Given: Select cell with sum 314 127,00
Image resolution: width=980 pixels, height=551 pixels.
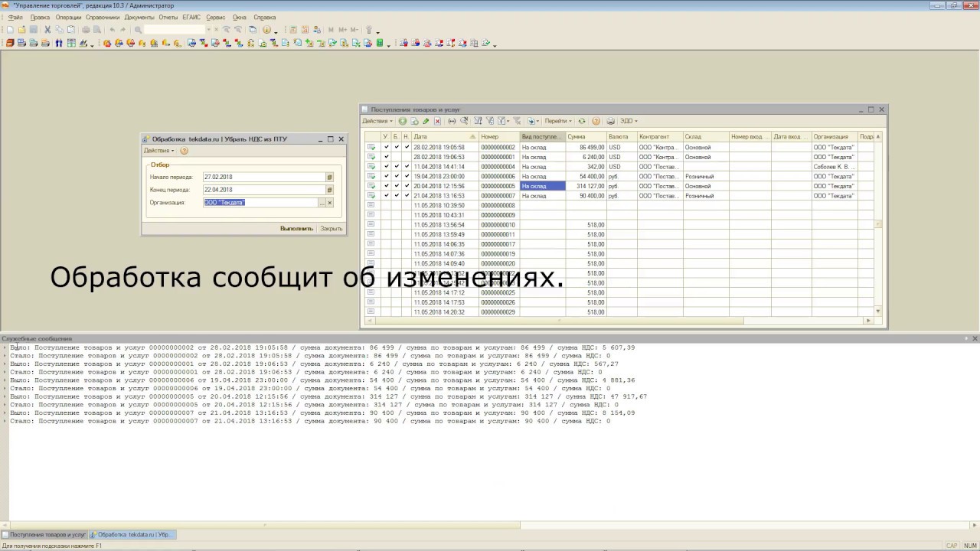Looking at the screenshot, I should pyautogui.click(x=586, y=186).
